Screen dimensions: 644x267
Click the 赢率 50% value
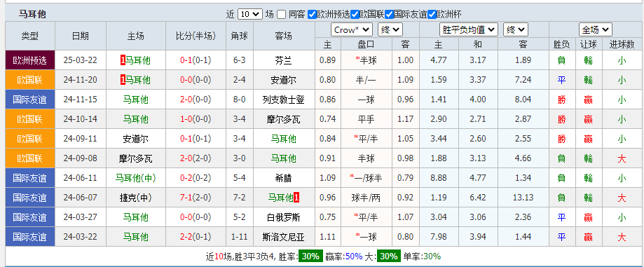(354, 256)
